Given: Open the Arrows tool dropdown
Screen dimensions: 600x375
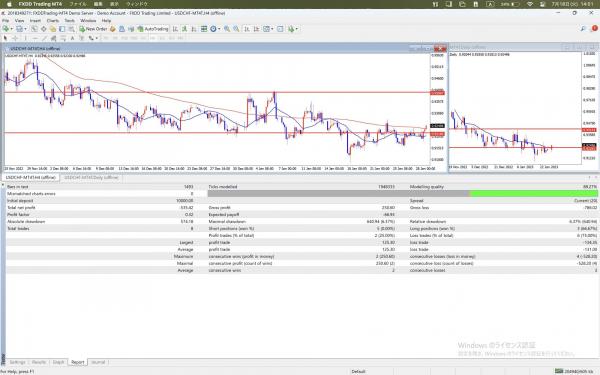Looking at the screenshot, I should (96, 38).
